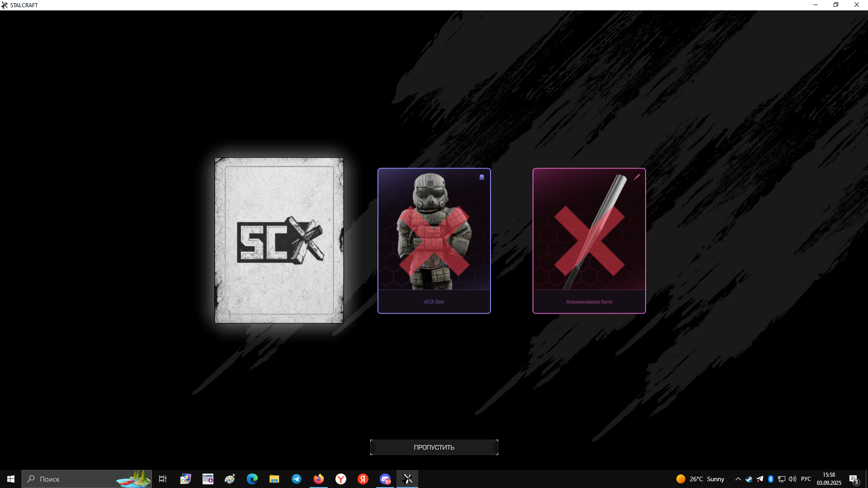The height and width of the screenshot is (488, 868).
Task: Open File Explorer from the taskbar
Action: coord(274,479)
